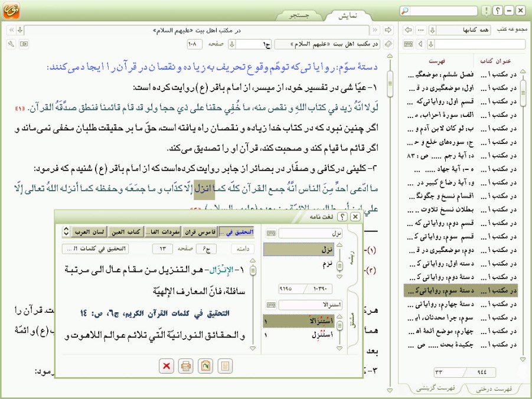Screen dimensions: 532x399
Task: Click the dictionary text scrollbar handle
Action: (253, 270)
